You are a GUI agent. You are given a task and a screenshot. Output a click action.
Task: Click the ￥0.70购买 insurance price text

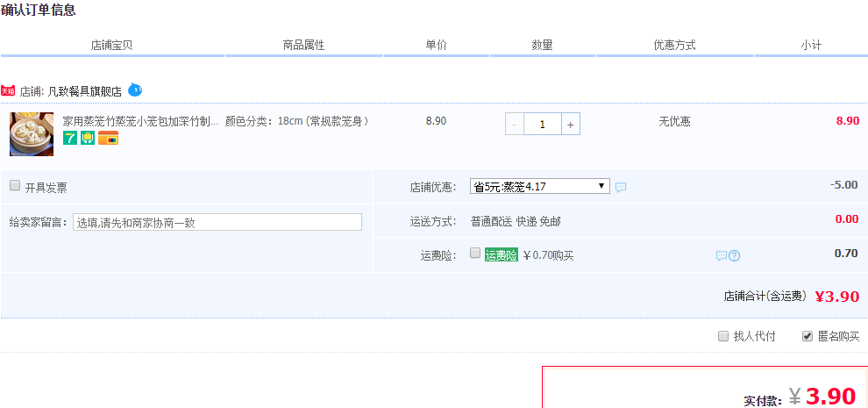[x=548, y=255]
